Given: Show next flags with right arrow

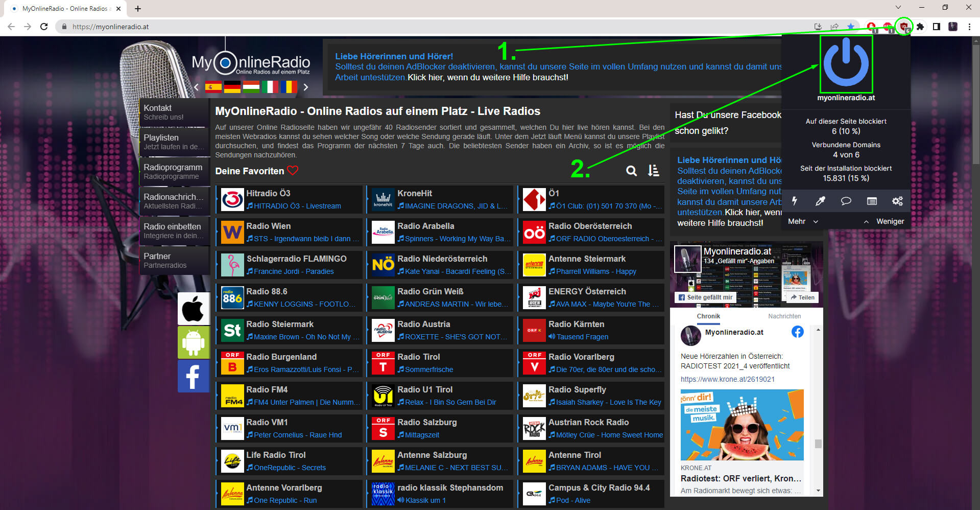Looking at the screenshot, I should click(305, 87).
